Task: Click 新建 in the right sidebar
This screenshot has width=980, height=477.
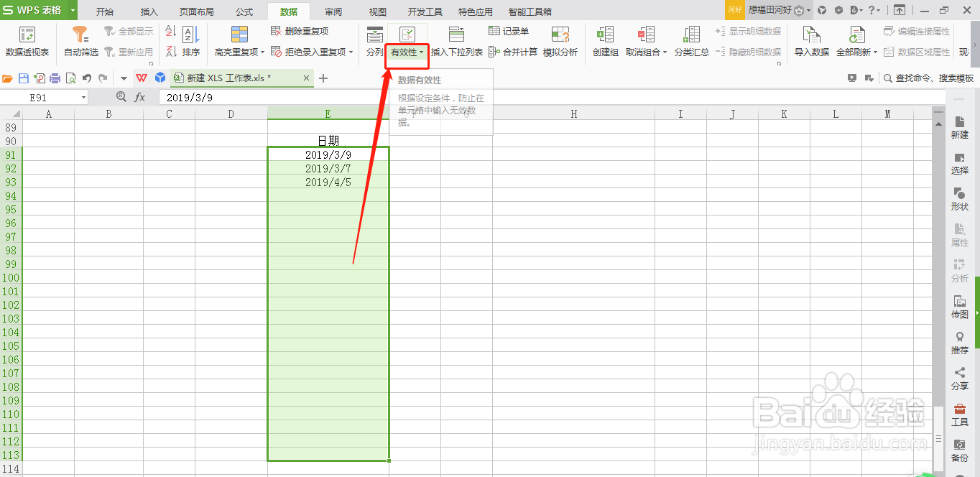Action: pyautogui.click(x=959, y=128)
